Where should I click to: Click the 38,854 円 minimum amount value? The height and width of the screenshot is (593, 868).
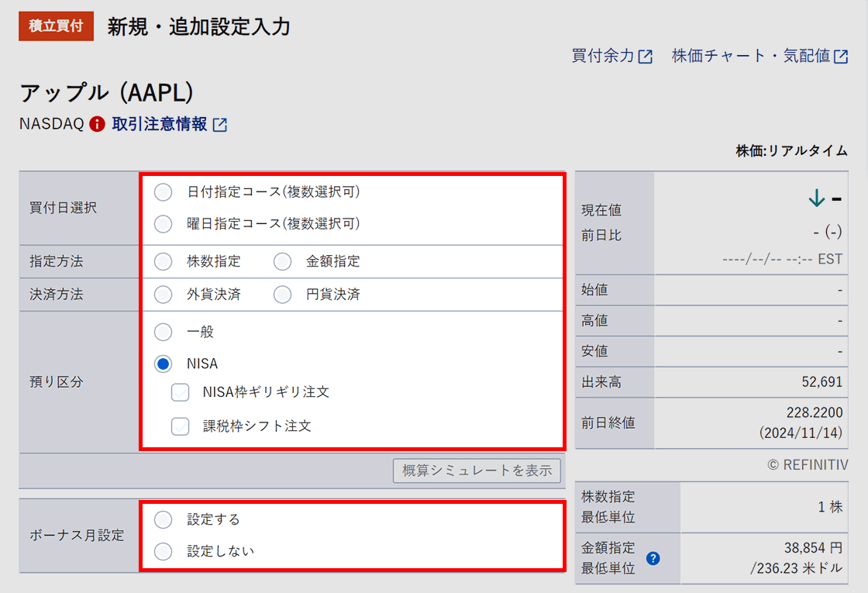[x=813, y=548]
